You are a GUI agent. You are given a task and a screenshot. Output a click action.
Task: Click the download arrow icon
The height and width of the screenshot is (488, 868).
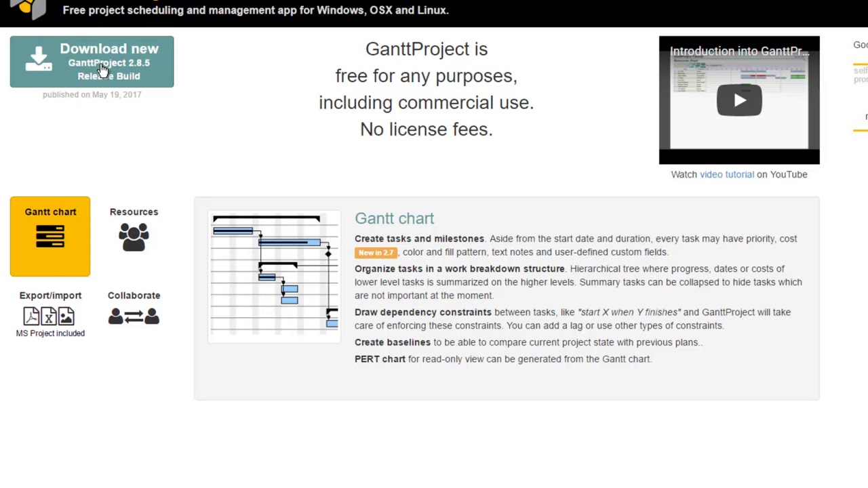39,59
